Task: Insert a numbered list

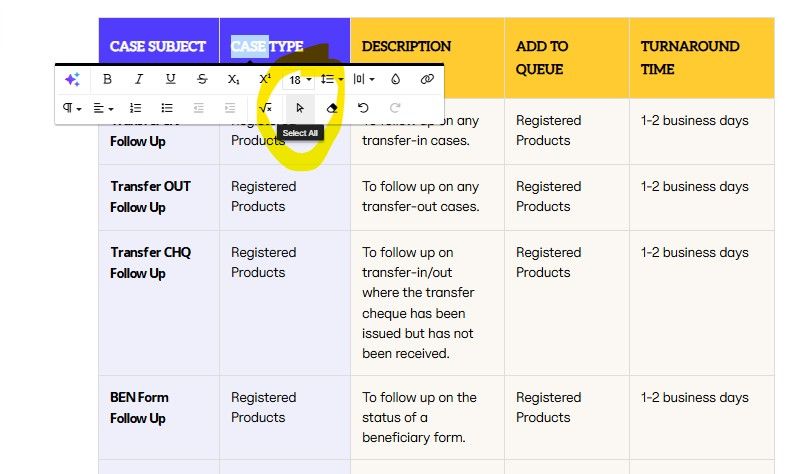Action: (136, 108)
